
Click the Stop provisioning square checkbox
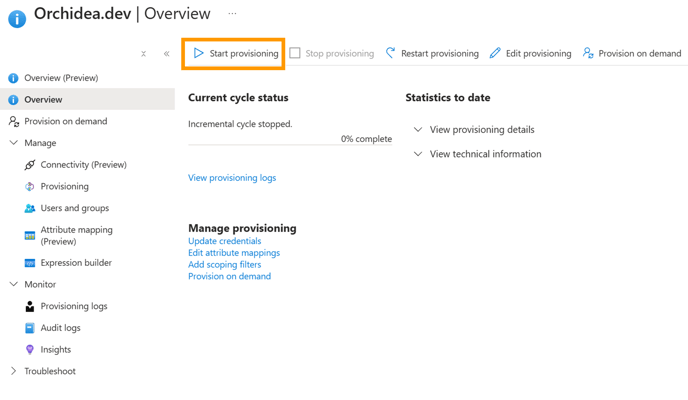pyautogui.click(x=295, y=53)
